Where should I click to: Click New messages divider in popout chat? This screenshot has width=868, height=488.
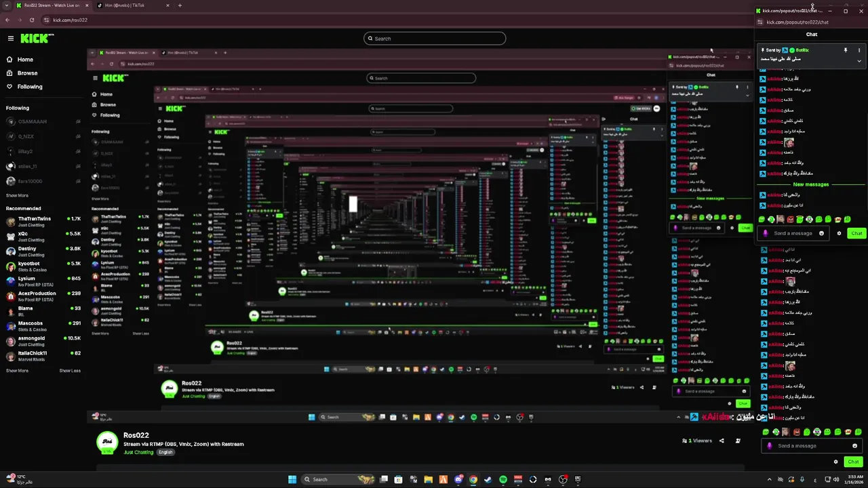pyautogui.click(x=811, y=184)
